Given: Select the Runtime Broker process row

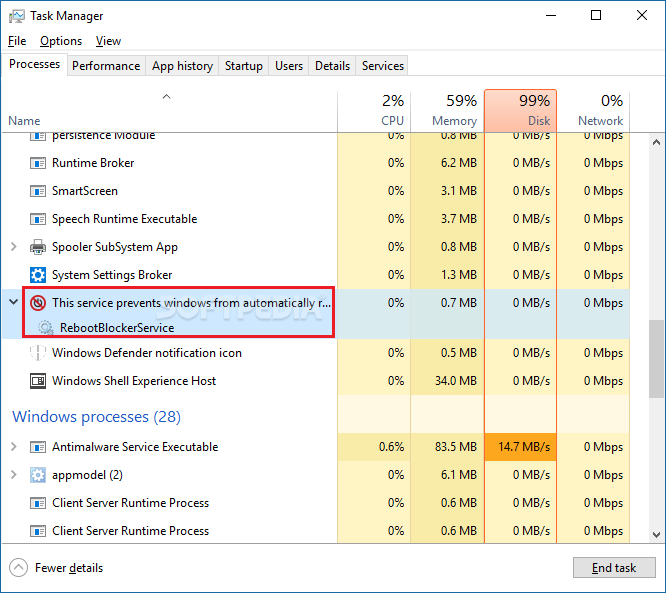Looking at the screenshot, I should tap(316, 163).
